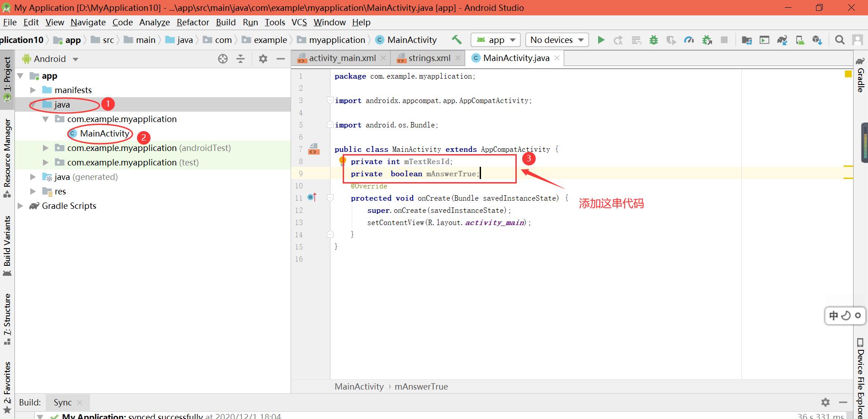This screenshot has height=419, width=868.
Task: Open Run Anything icon in toolbar
Action: pyautogui.click(x=764, y=40)
